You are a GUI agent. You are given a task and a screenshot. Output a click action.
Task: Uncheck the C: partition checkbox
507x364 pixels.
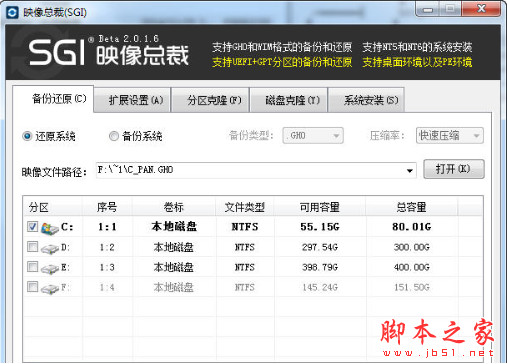[32, 227]
